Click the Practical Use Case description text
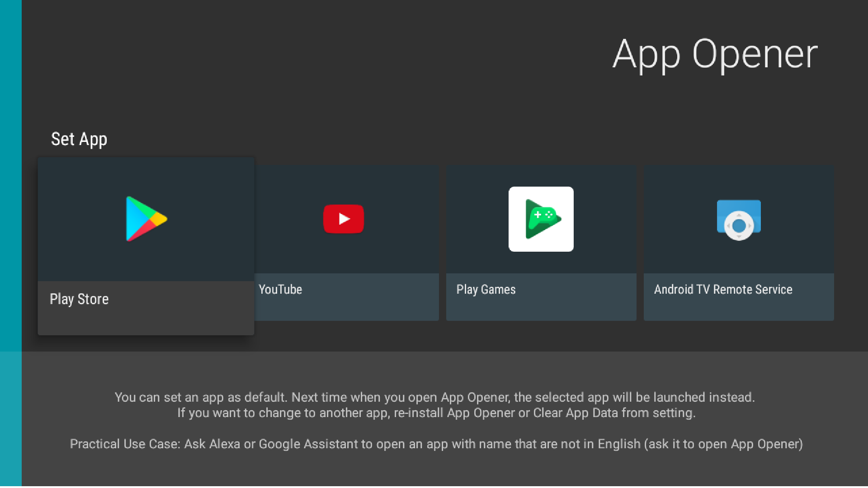 coord(436,444)
